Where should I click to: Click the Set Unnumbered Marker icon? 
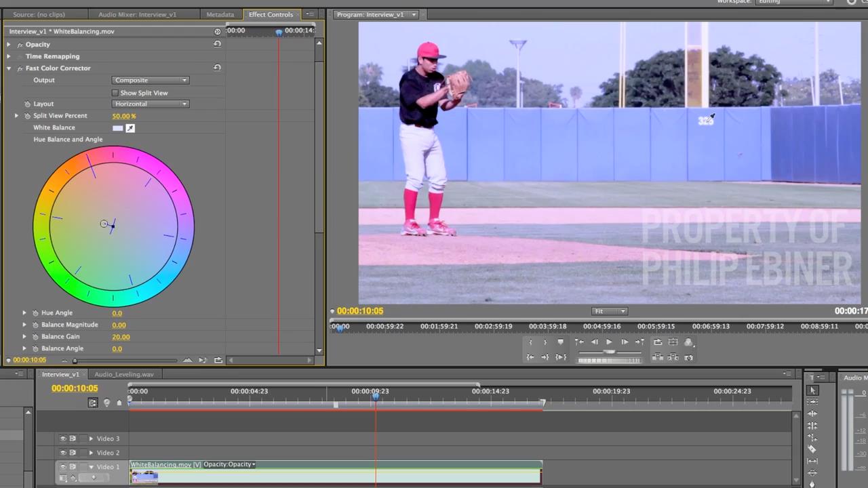560,342
